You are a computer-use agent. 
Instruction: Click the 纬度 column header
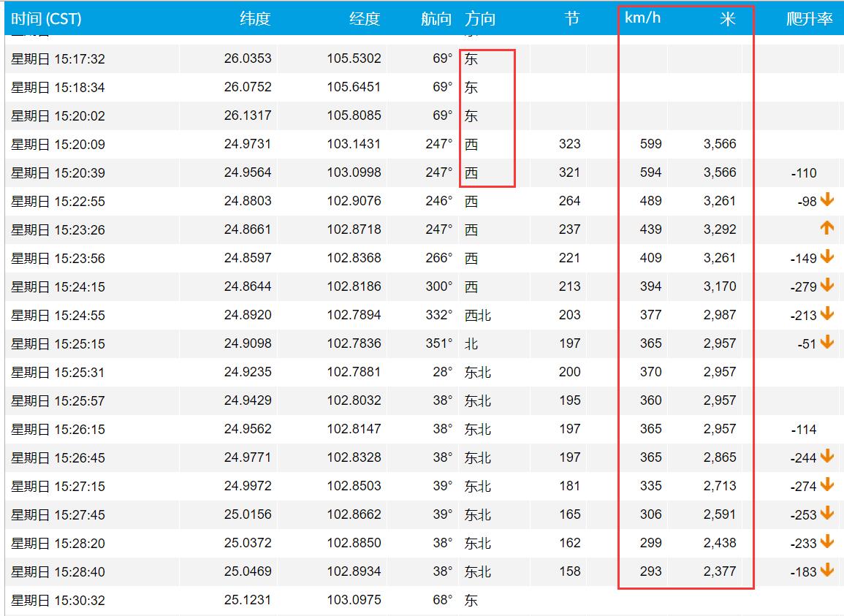point(255,19)
